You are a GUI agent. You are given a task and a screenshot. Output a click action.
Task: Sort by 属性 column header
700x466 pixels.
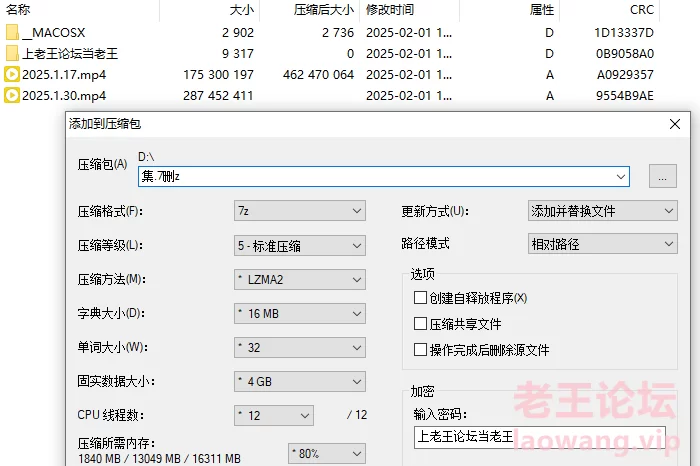[x=542, y=9]
